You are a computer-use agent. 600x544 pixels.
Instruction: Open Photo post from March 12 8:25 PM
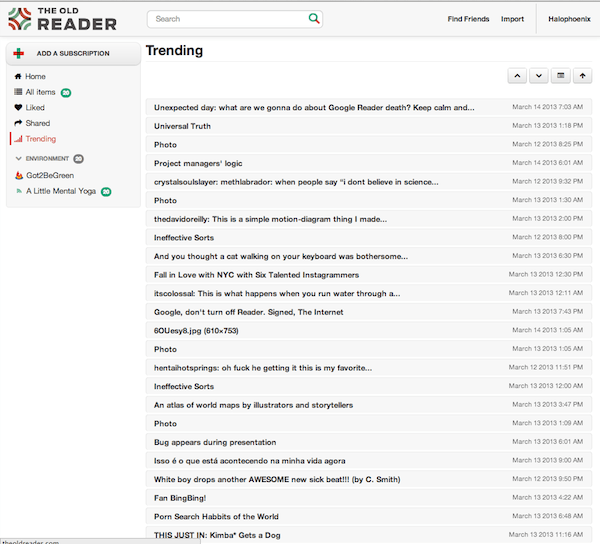[368, 145]
